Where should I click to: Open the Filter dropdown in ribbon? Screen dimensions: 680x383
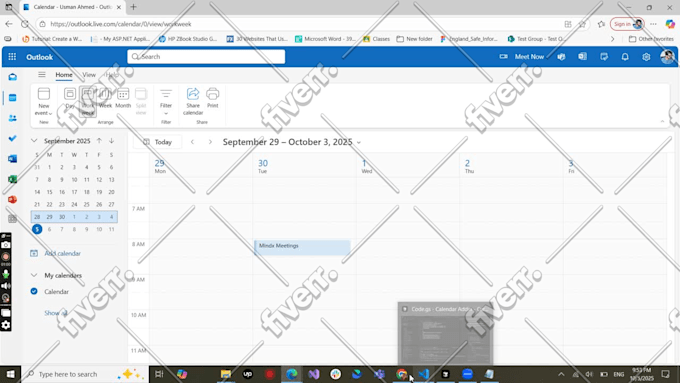tap(166, 101)
